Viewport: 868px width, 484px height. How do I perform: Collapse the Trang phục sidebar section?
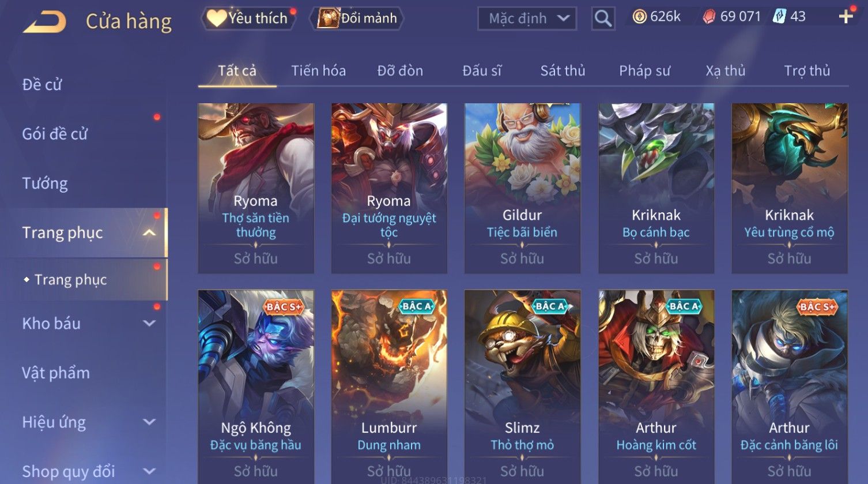coord(149,232)
